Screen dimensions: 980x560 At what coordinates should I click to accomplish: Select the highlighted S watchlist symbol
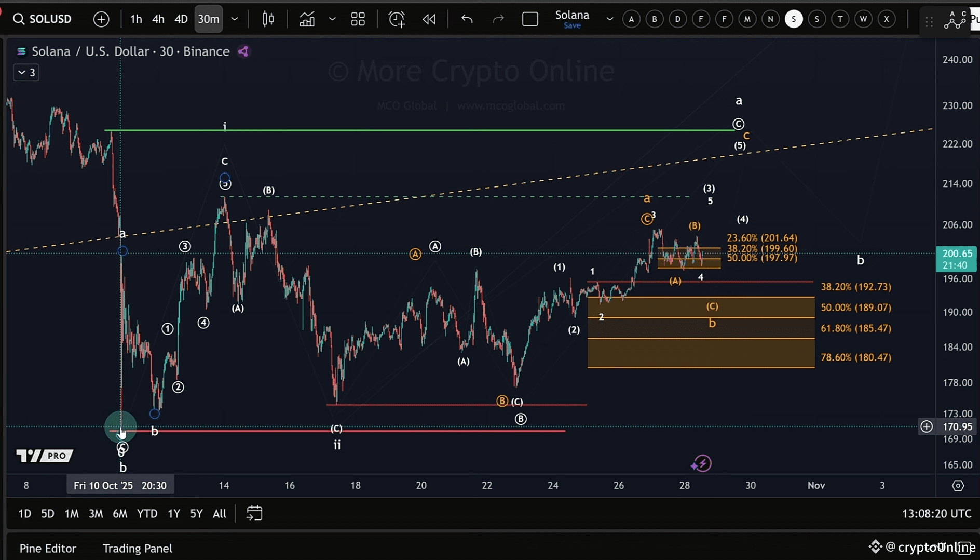pos(794,19)
